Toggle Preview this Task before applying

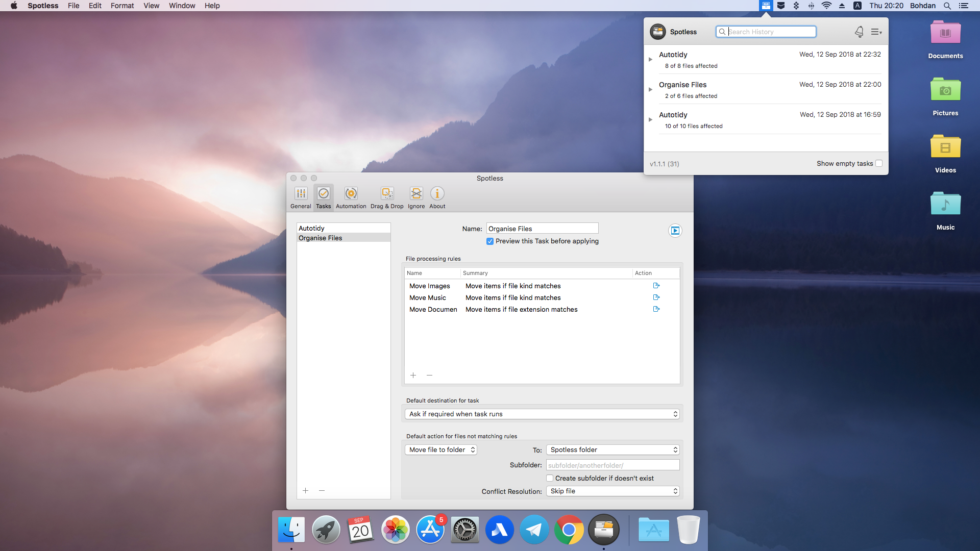tap(490, 241)
